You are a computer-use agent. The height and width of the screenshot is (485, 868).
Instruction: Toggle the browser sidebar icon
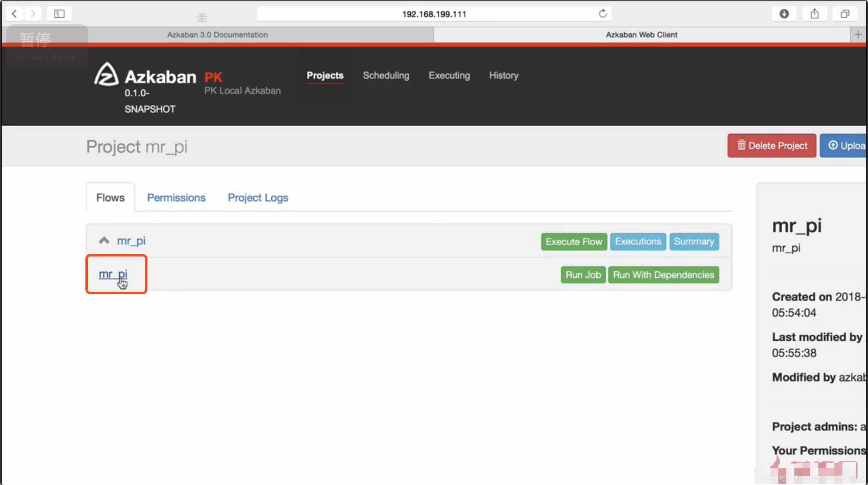coord(59,14)
